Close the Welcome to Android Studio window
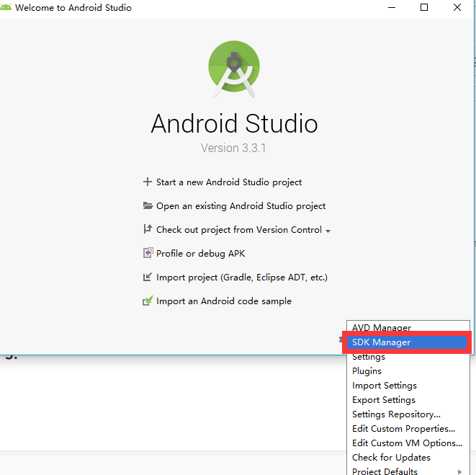Image resolution: width=476 pixels, height=475 pixels. 457,7
